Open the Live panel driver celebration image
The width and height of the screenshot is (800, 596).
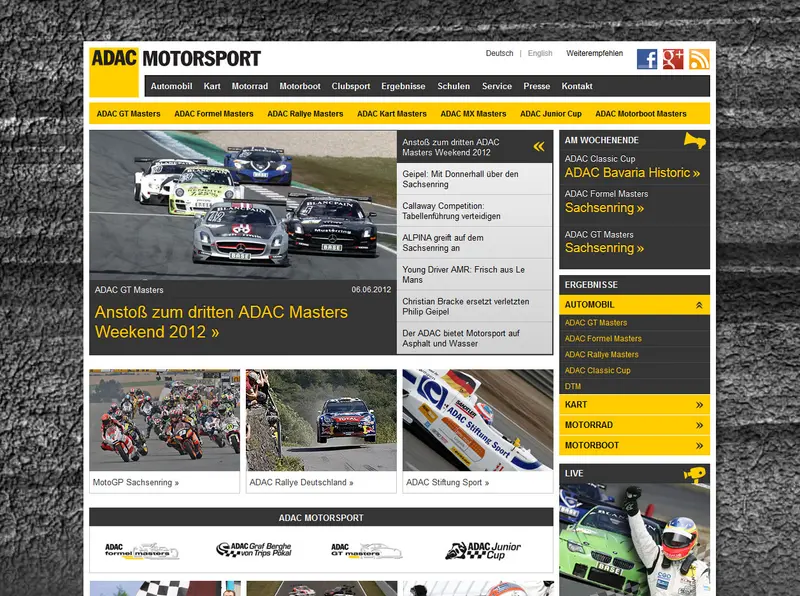click(634, 539)
